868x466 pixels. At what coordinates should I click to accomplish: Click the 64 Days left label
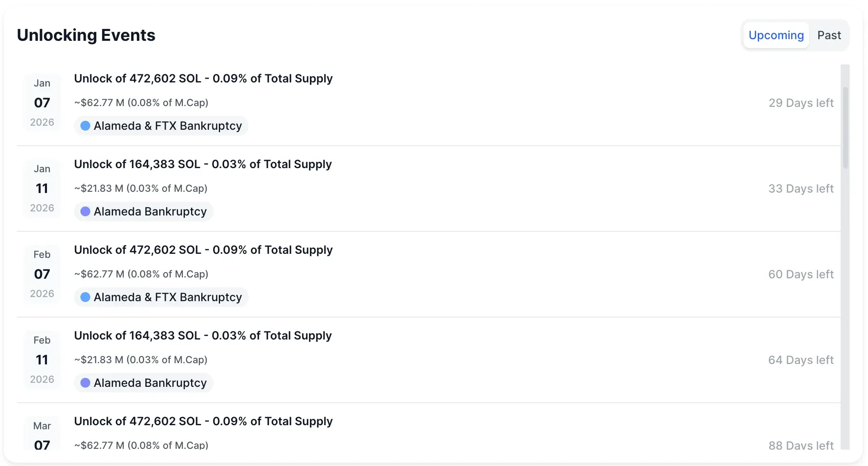point(801,360)
